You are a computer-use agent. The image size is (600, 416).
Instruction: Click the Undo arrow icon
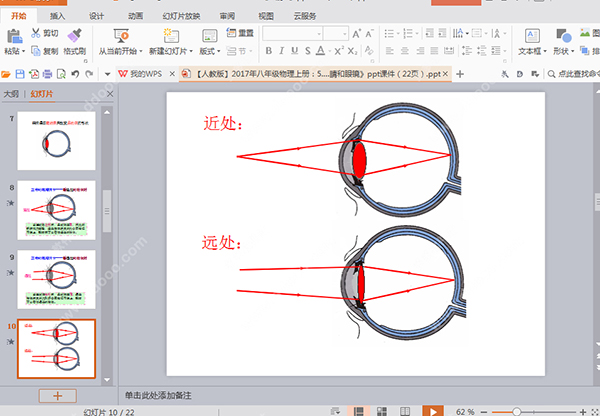pyautogui.click(x=75, y=74)
